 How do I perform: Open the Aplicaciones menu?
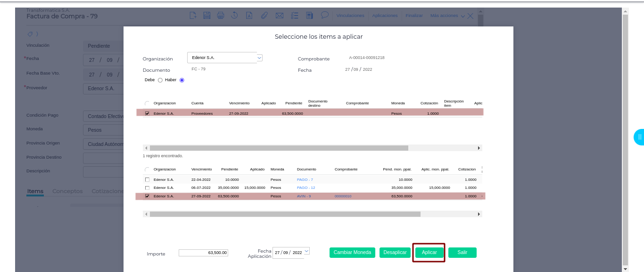(385, 16)
